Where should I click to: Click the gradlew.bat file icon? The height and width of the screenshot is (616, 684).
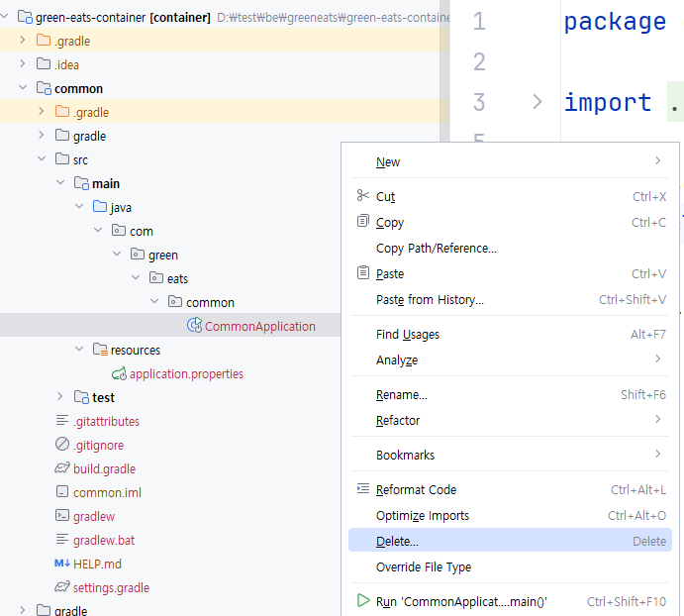(62, 540)
